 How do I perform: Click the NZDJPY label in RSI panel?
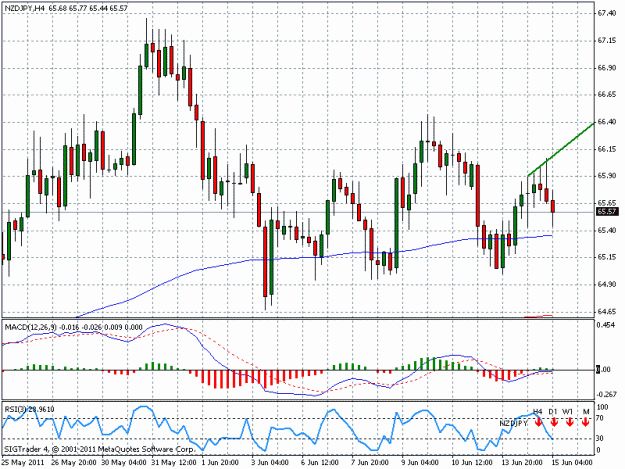click(514, 423)
